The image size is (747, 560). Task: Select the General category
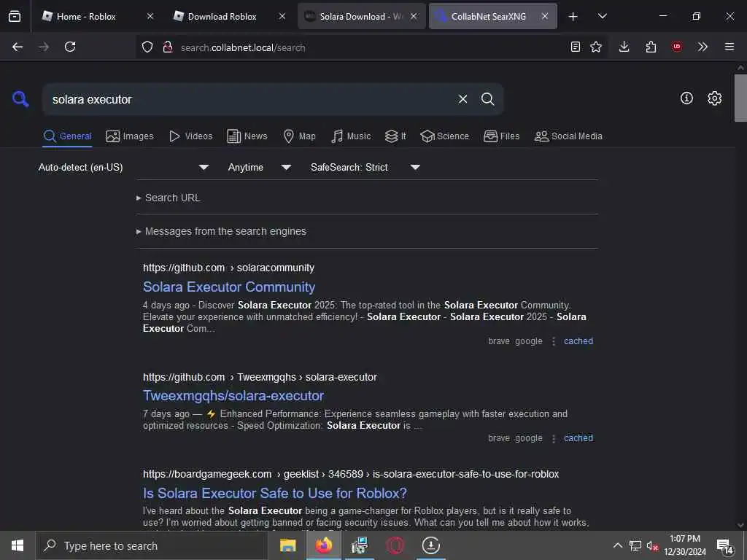(x=67, y=136)
